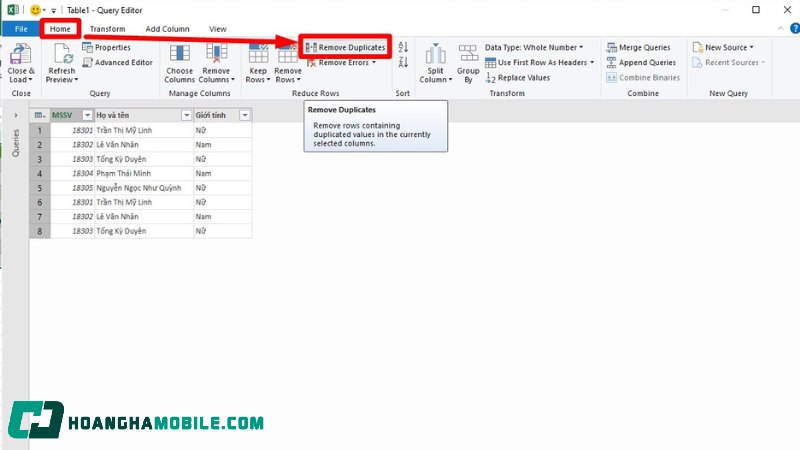Click Remove Duplicates in Reduce Rows
This screenshot has height=450, width=800.
tap(345, 47)
